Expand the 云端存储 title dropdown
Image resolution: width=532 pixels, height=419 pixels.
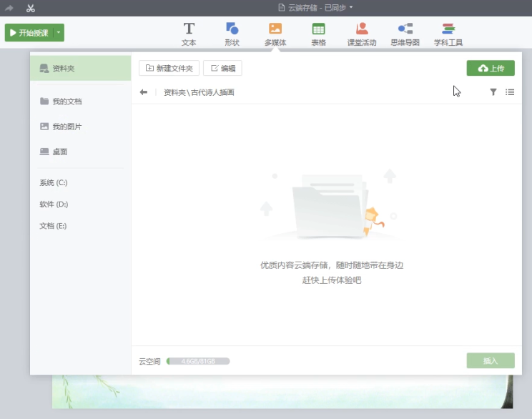click(x=351, y=7)
